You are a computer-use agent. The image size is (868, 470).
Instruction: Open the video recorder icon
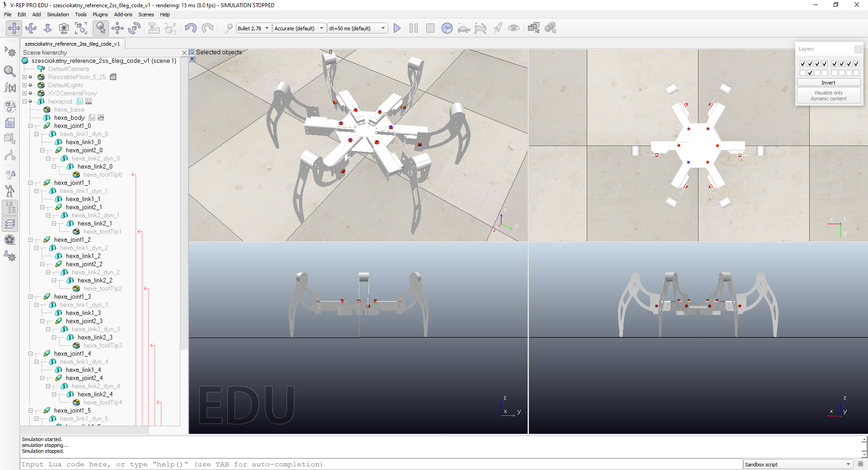click(x=10, y=240)
